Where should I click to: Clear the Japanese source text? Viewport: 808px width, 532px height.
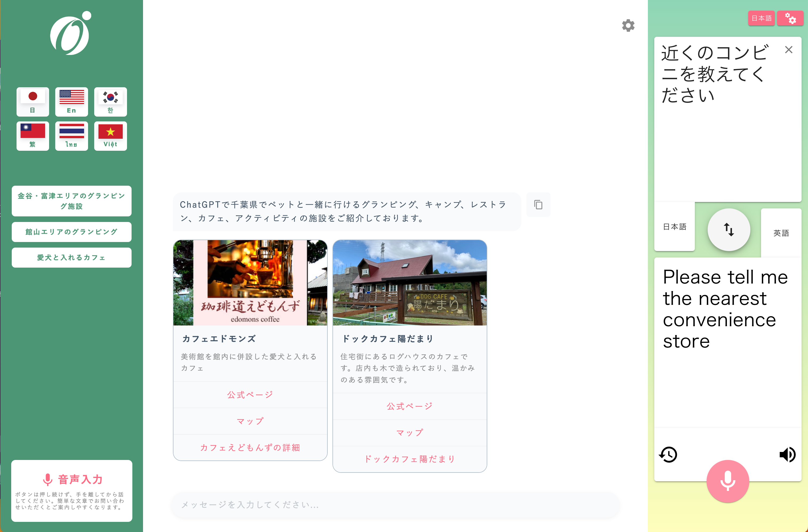click(789, 50)
